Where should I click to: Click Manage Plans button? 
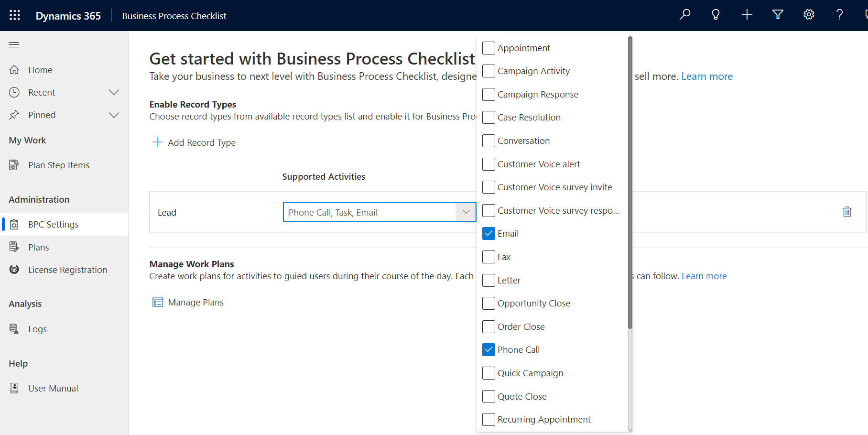tap(188, 302)
